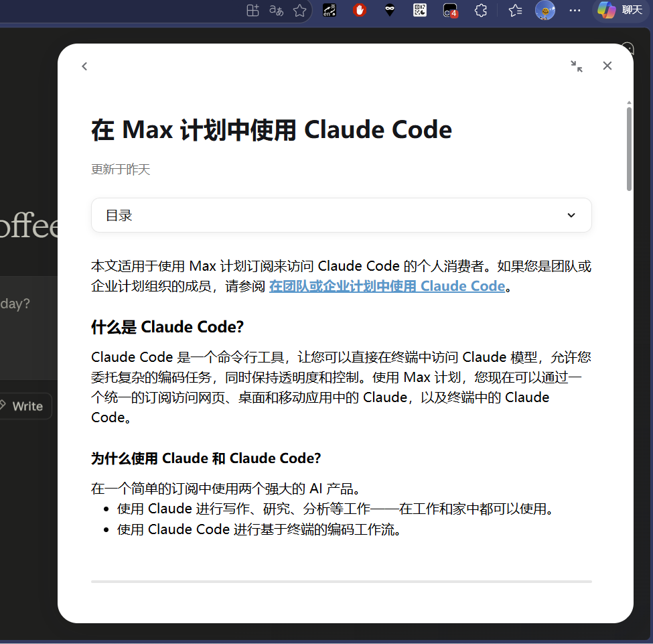Open the browser profile avatar
Screen dimensions: 653x644
coord(545,11)
